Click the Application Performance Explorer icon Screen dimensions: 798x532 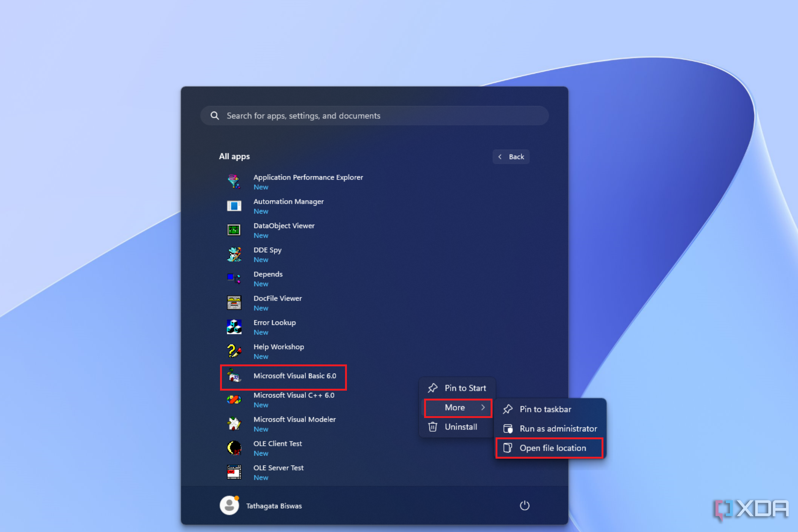pyautogui.click(x=234, y=181)
